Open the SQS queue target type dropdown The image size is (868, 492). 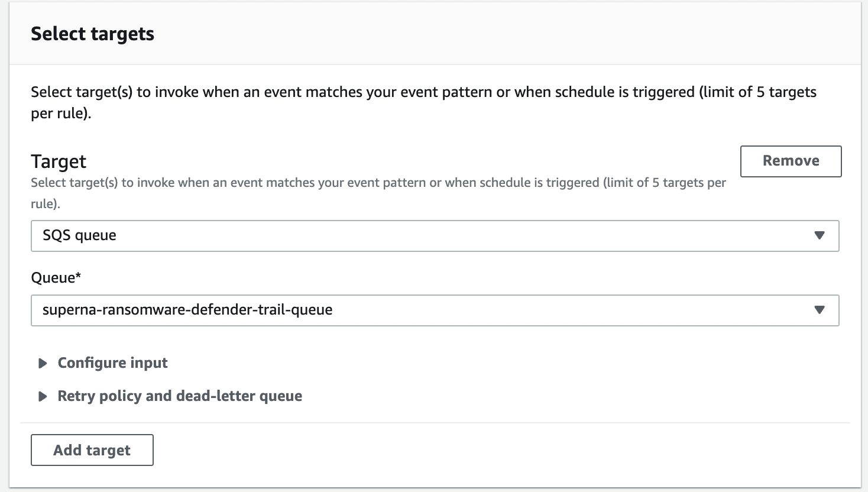pos(435,235)
